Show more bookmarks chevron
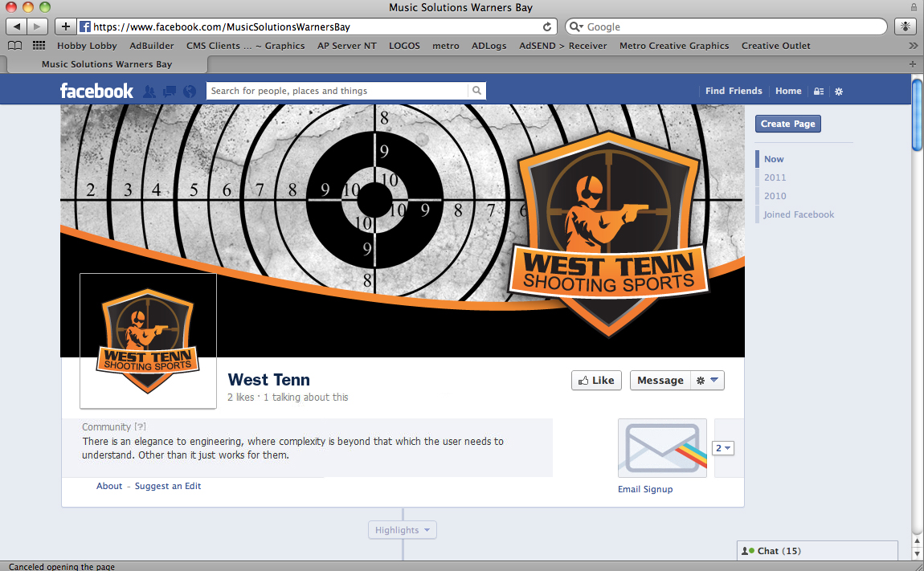The height and width of the screenshot is (571, 924). (913, 45)
